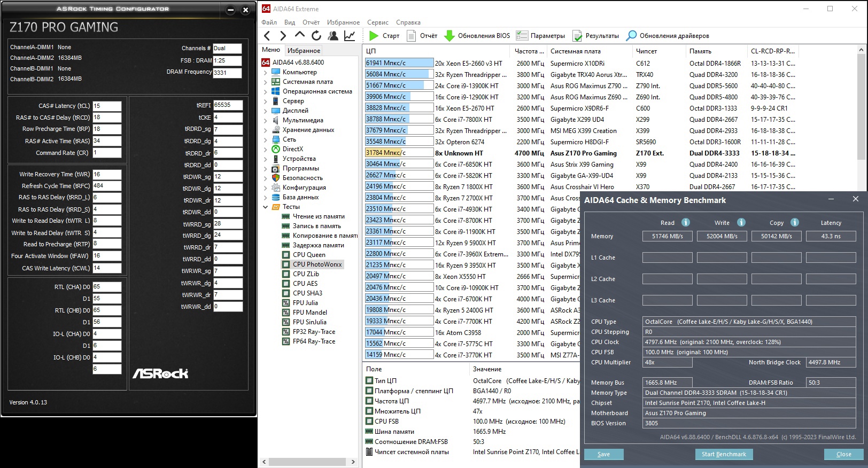Click the line graph icon in the AIDA64 toolbar
The image size is (868, 468).
[x=350, y=36]
